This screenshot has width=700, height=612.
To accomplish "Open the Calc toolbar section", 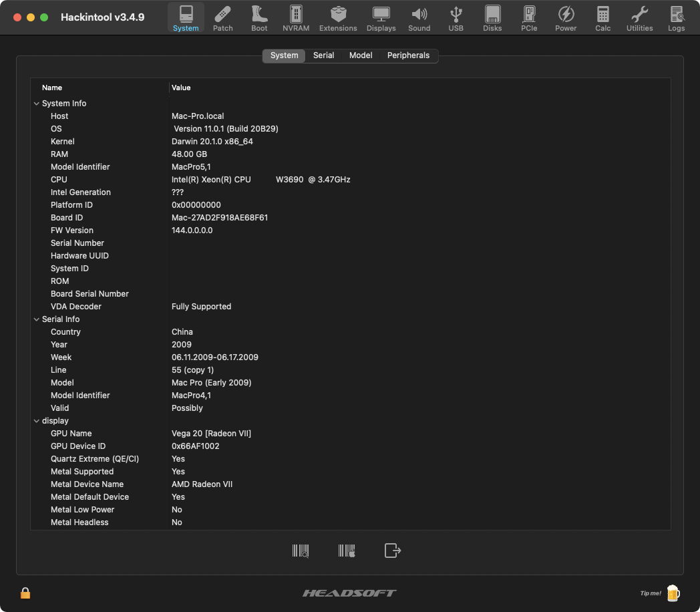I will [x=602, y=18].
